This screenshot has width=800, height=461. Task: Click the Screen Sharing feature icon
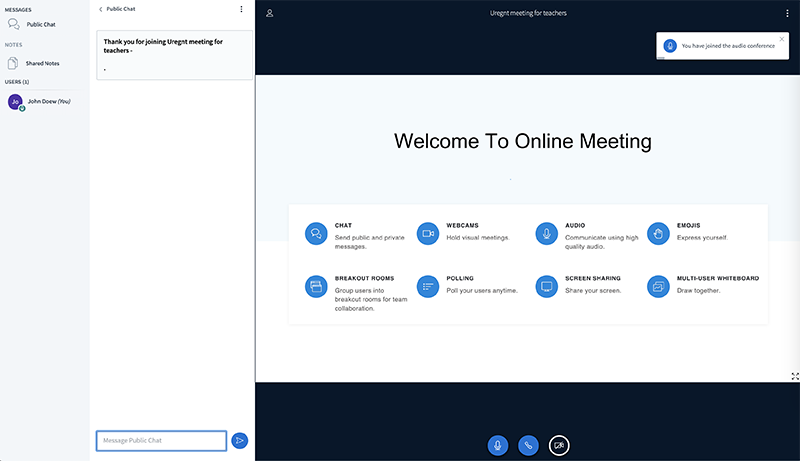coord(546,286)
